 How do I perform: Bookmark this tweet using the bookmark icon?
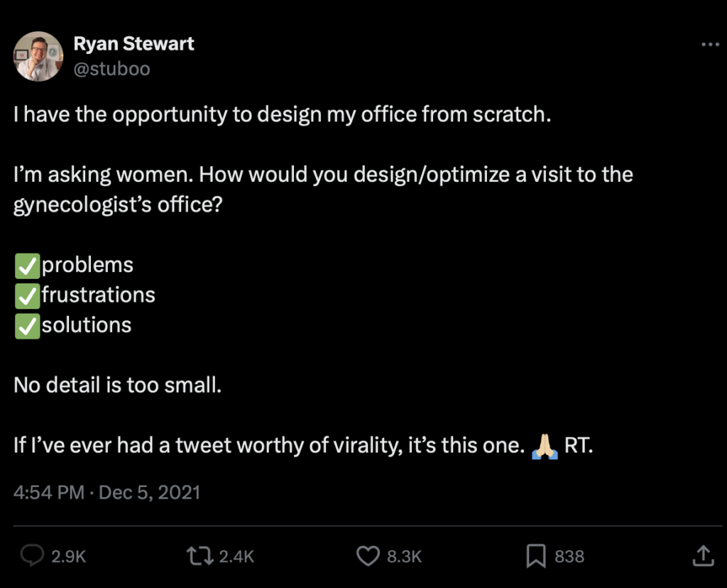(x=535, y=555)
